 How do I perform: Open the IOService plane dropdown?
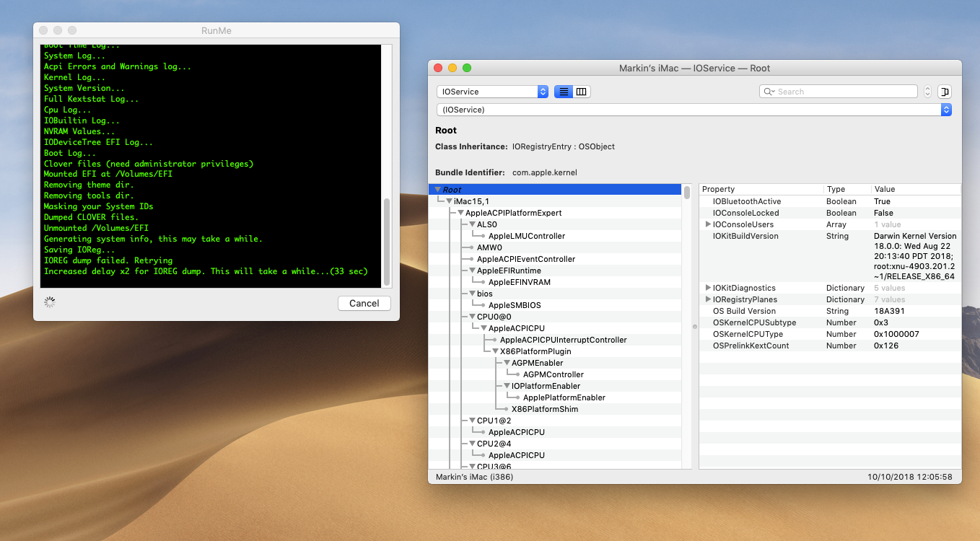coord(493,92)
